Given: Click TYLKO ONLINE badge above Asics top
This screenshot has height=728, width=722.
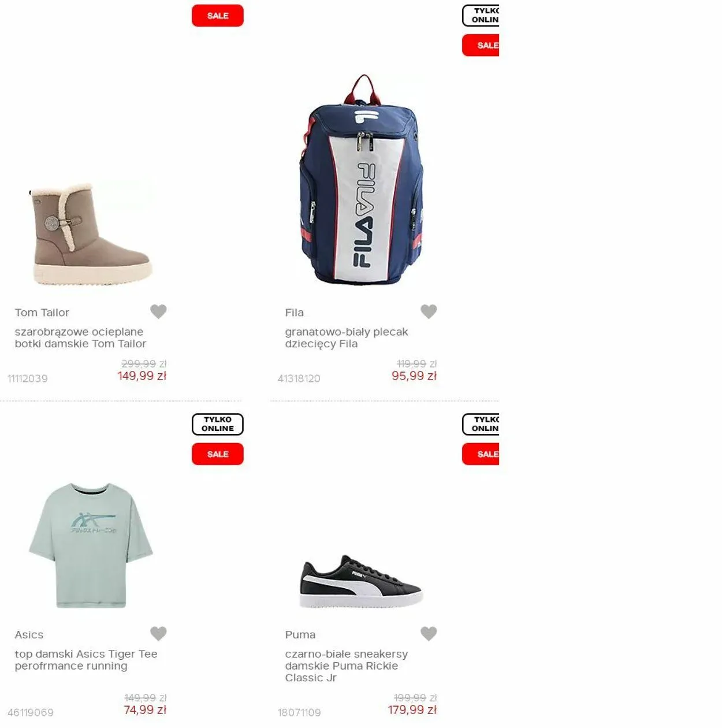Looking at the screenshot, I should (x=218, y=424).
